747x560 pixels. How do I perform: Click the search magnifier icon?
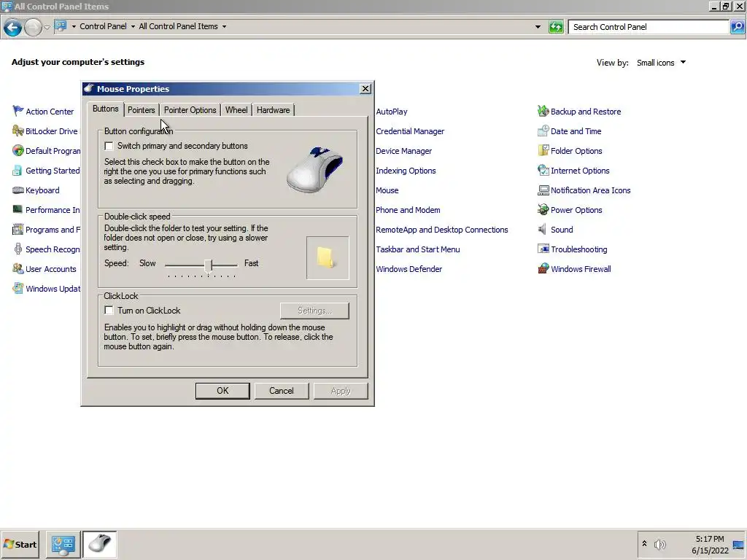point(738,27)
